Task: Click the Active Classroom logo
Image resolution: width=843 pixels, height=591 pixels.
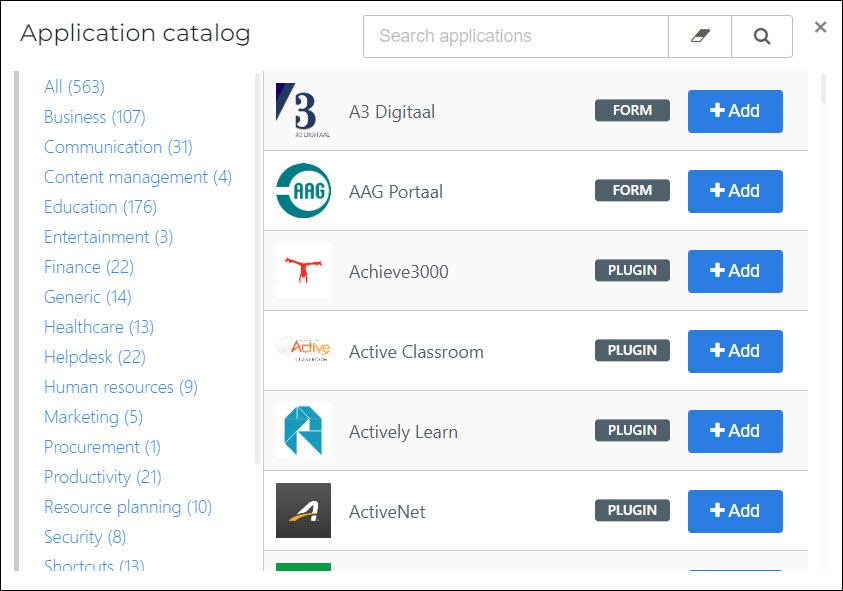Action: tap(303, 351)
